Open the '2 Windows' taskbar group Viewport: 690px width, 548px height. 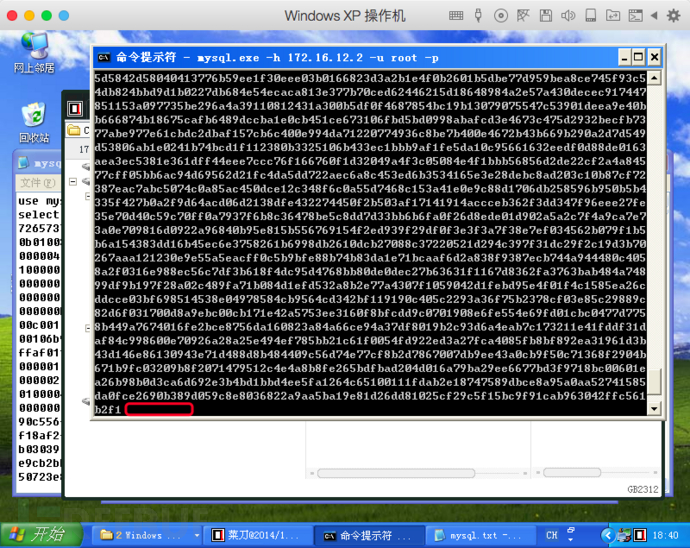click(149, 535)
